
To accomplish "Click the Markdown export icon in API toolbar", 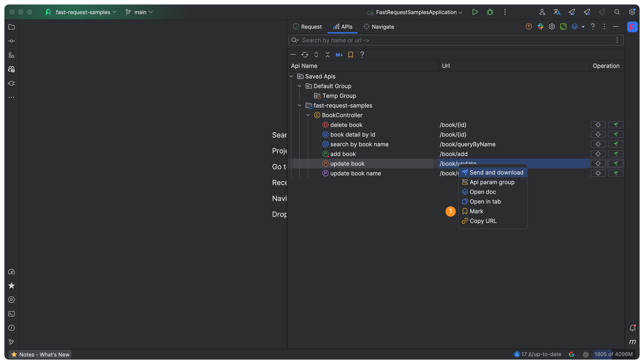I will pos(339,55).
